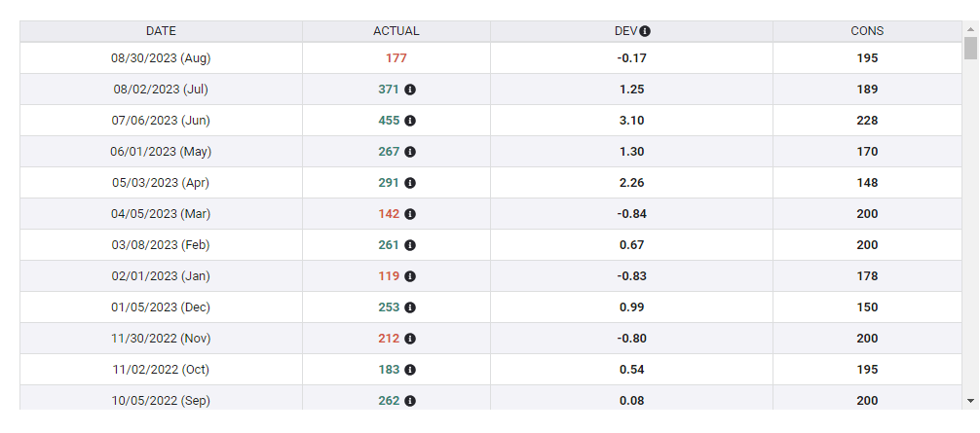Click the scrollbar up arrow

[970, 29]
